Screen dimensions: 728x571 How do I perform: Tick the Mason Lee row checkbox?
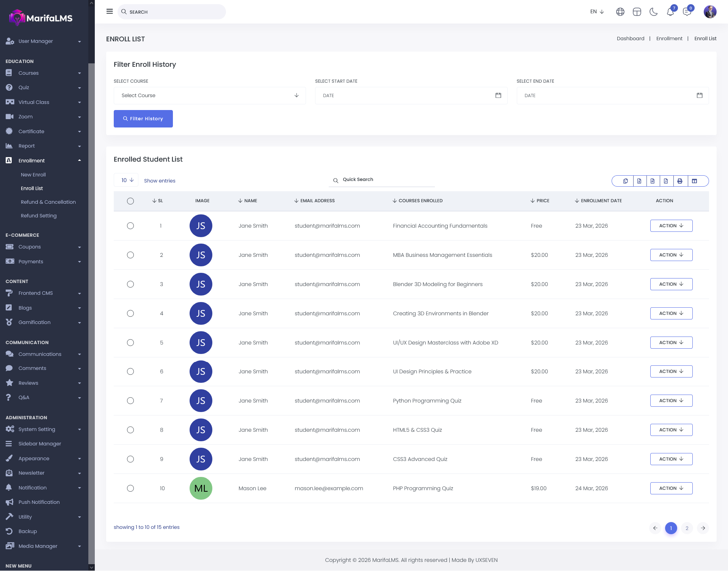[130, 488]
